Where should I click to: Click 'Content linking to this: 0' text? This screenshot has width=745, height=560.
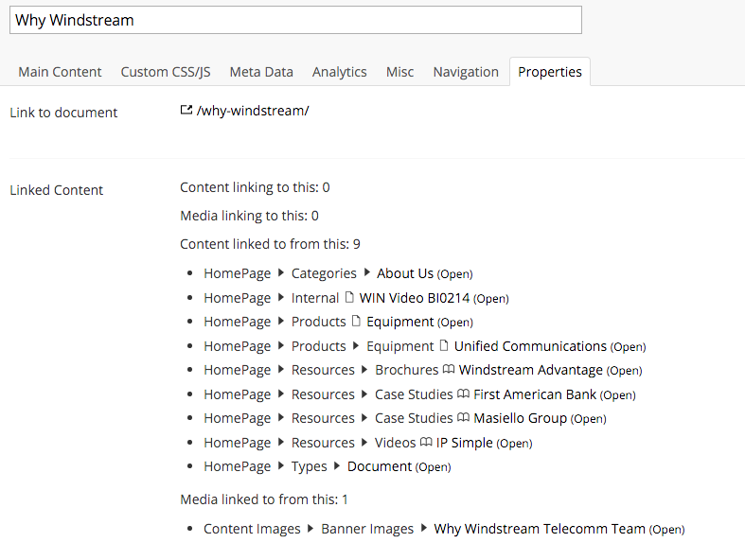click(x=255, y=187)
